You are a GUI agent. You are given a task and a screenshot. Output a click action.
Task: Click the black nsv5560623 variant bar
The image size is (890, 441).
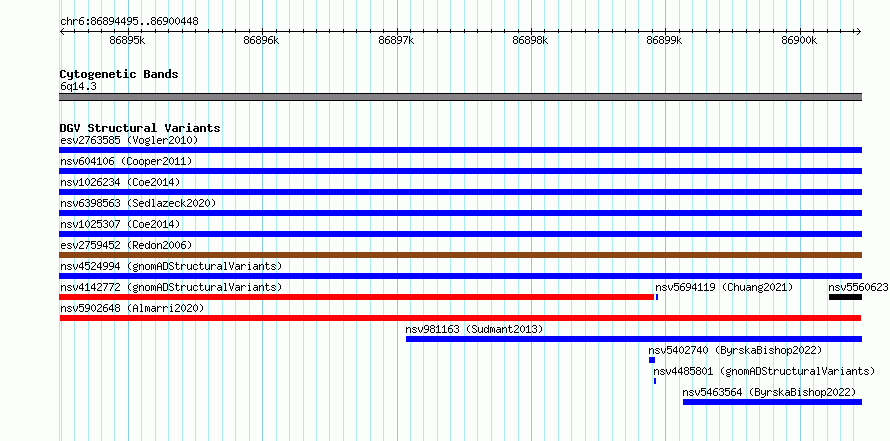pyautogui.click(x=845, y=297)
